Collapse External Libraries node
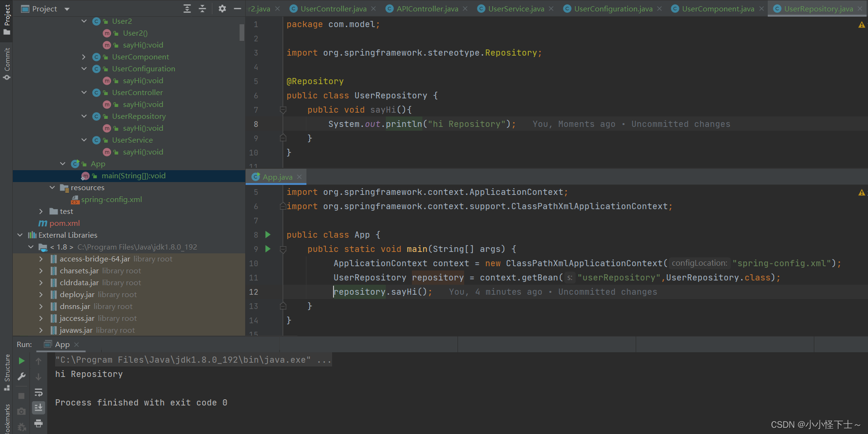Image resolution: width=868 pixels, height=434 pixels. point(20,235)
